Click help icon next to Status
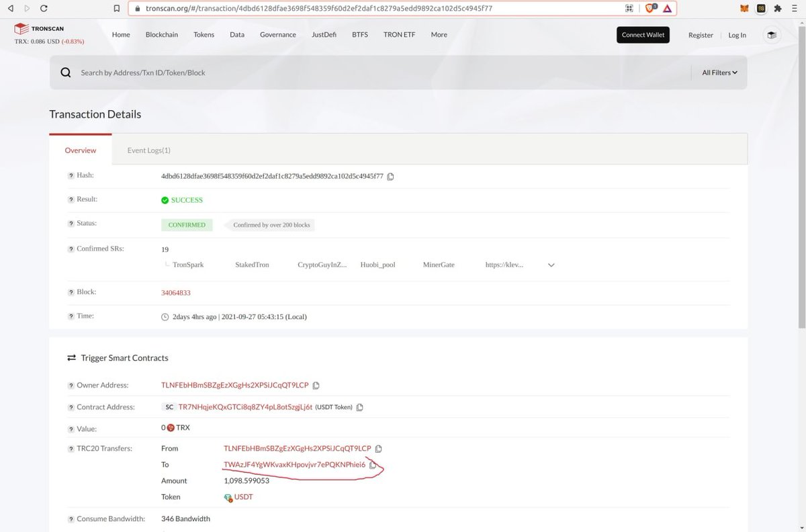This screenshot has width=806, height=532. (x=71, y=223)
